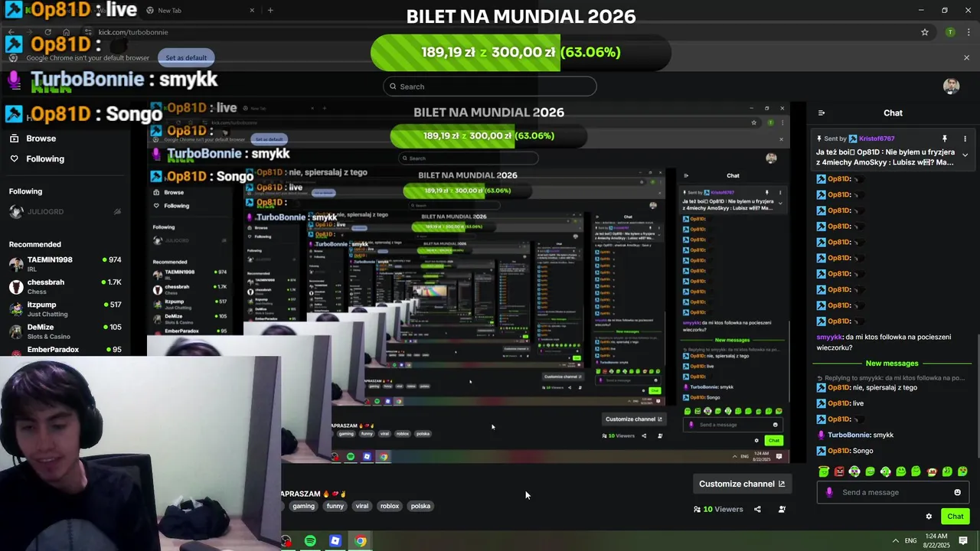Insert the red monkey-like emote
Image resolution: width=980 pixels, height=551 pixels.
point(932,471)
